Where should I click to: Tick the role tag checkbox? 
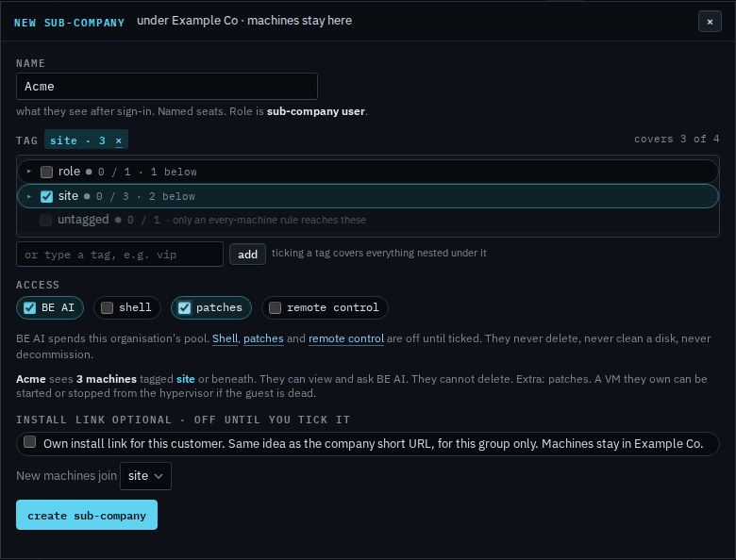[46, 172]
